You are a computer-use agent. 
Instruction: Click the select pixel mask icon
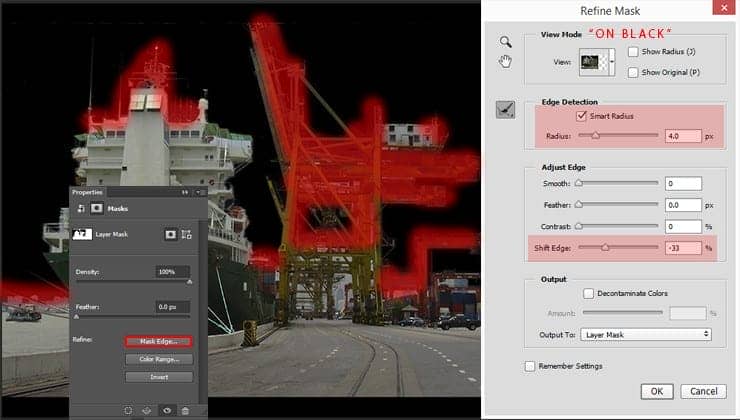(170, 234)
